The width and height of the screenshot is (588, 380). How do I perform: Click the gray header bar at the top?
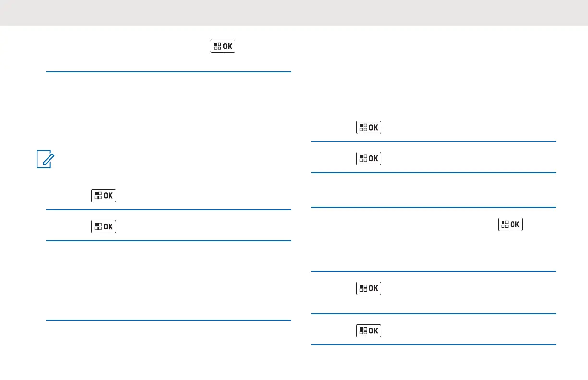(x=294, y=13)
